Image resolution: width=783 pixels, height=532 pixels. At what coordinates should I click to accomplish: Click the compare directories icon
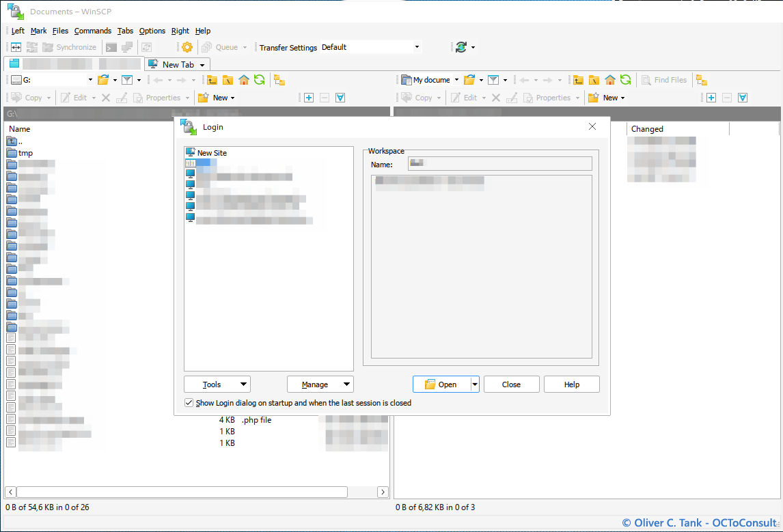point(16,47)
